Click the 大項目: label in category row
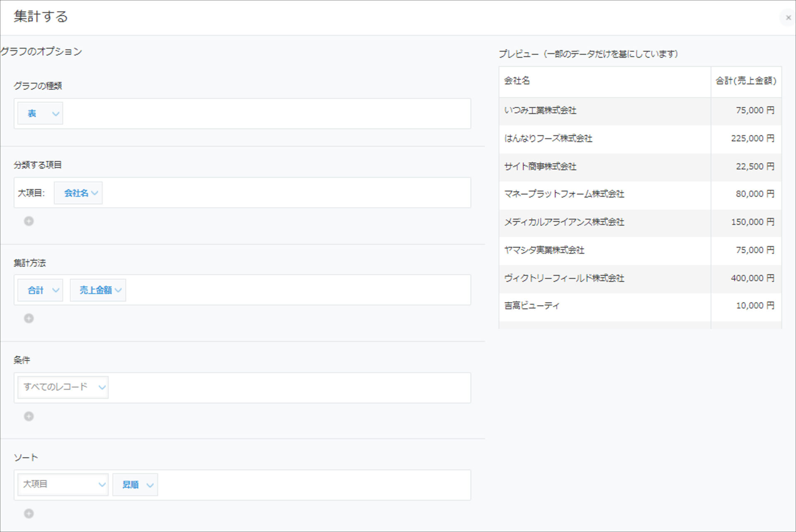796x532 pixels. point(31,193)
